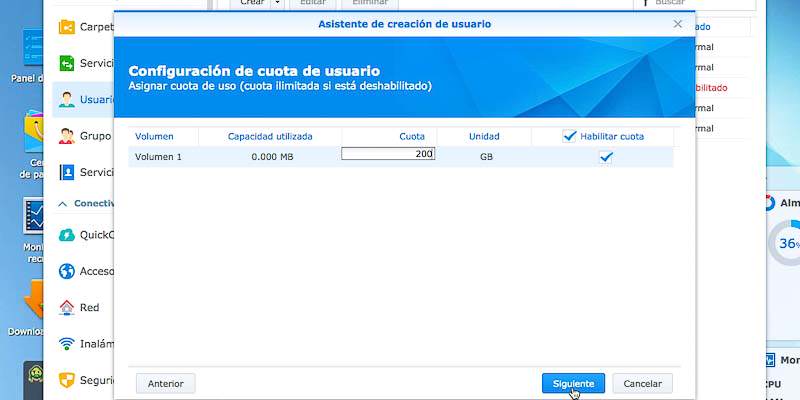Screen dimensions: 800x400
Task: Open Panel de control desktop icon
Action: 33,47
